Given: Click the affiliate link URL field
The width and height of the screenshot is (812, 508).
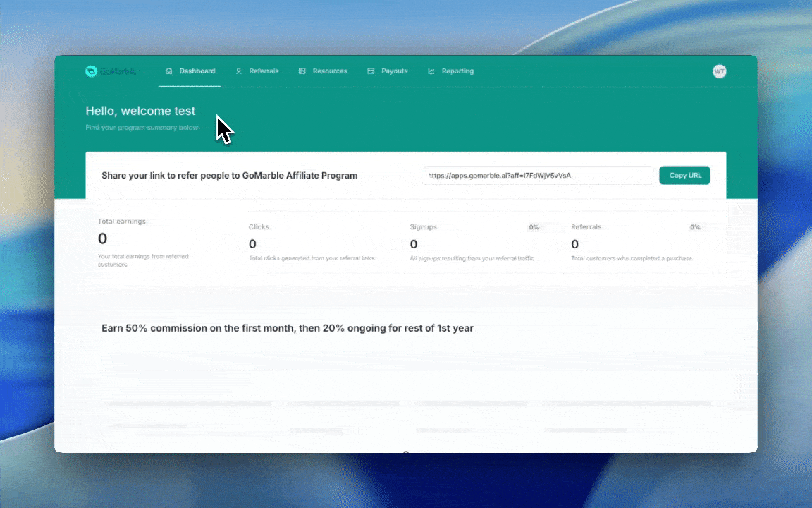Looking at the screenshot, I should coord(538,175).
